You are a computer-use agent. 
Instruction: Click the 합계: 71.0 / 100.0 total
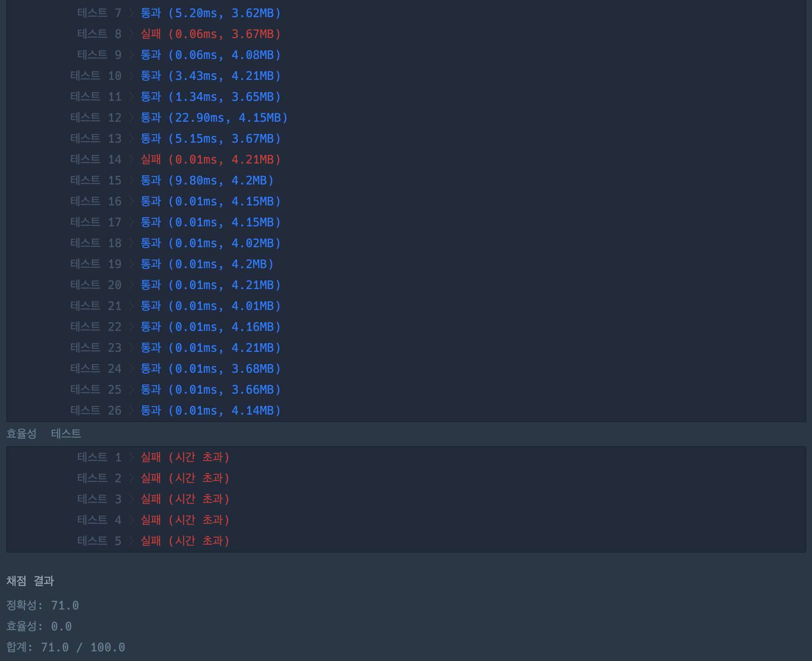click(x=66, y=647)
